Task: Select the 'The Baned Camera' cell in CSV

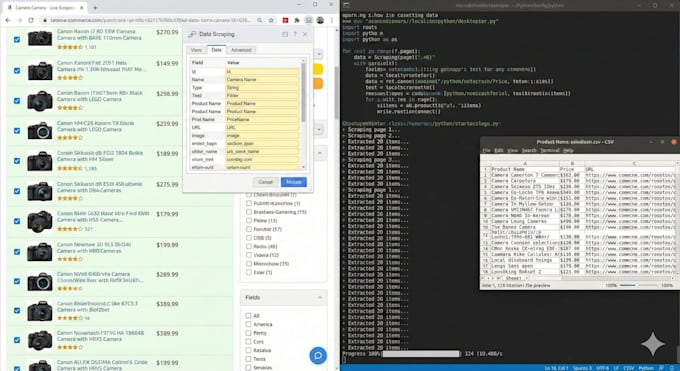Action: [x=525, y=227]
